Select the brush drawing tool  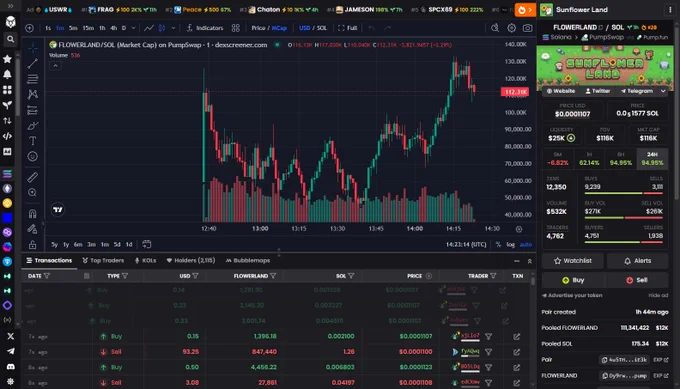(33, 126)
